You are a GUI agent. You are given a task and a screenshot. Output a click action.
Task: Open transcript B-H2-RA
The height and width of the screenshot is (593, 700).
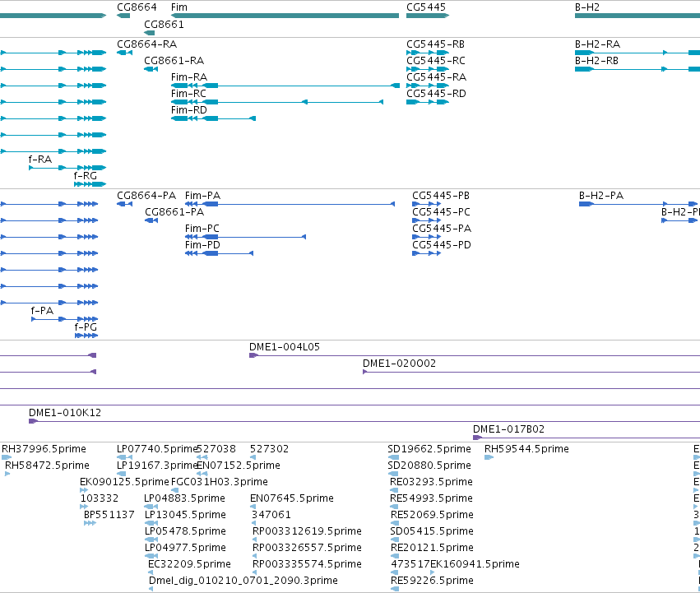coord(597,44)
